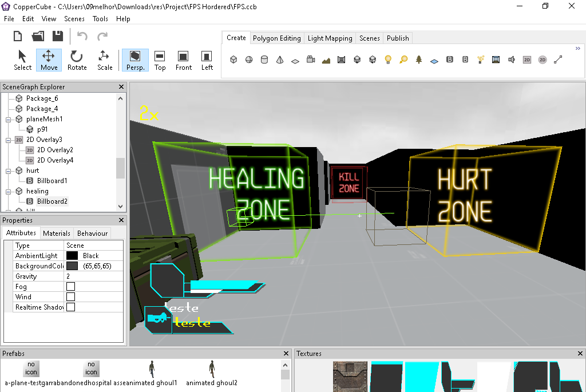Open the Tools menu
The height and width of the screenshot is (392, 586).
100,19
